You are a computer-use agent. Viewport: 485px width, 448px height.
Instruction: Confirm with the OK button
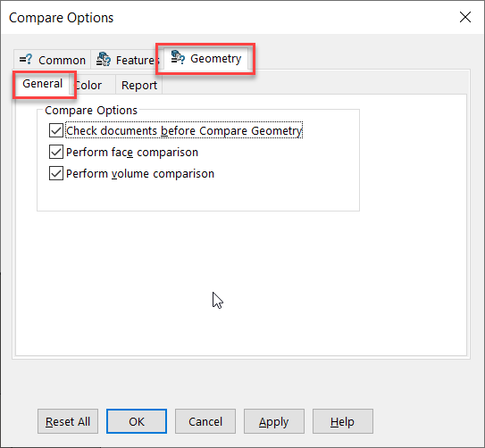(137, 421)
